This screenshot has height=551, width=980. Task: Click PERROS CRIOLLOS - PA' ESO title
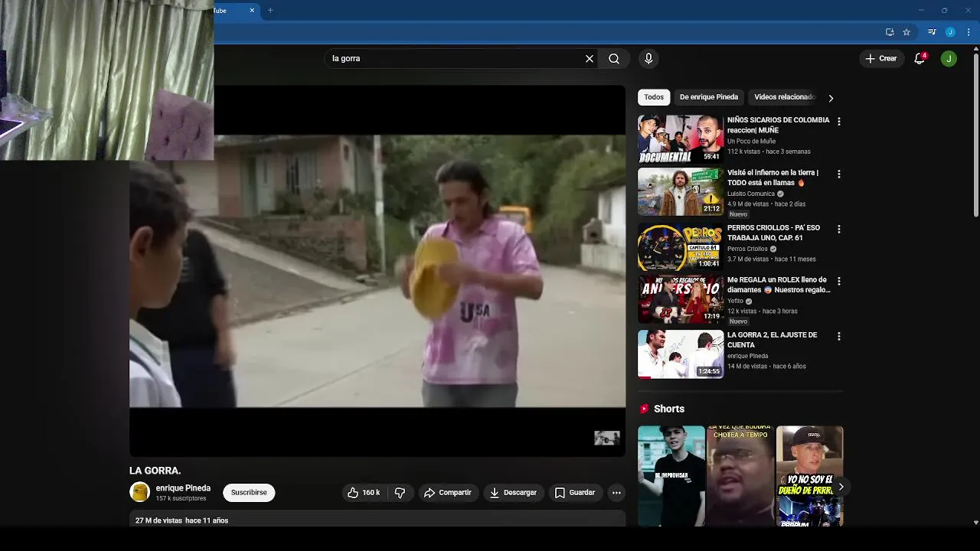point(773,233)
